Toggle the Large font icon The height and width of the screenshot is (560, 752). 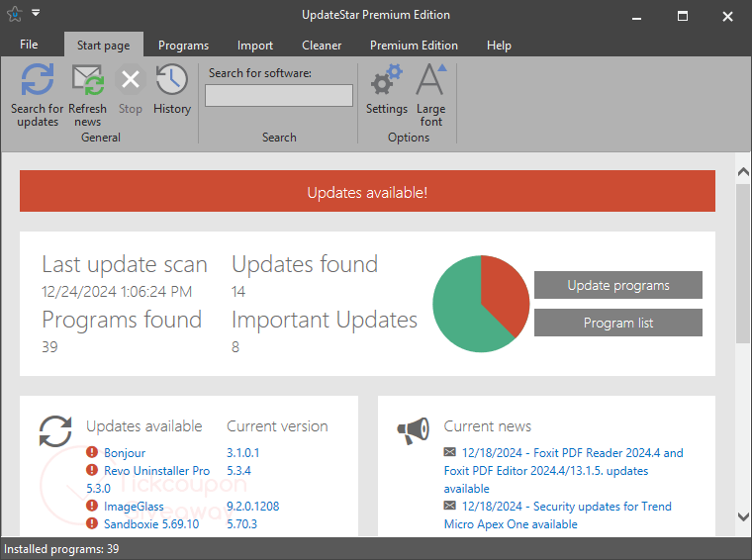[x=430, y=79]
